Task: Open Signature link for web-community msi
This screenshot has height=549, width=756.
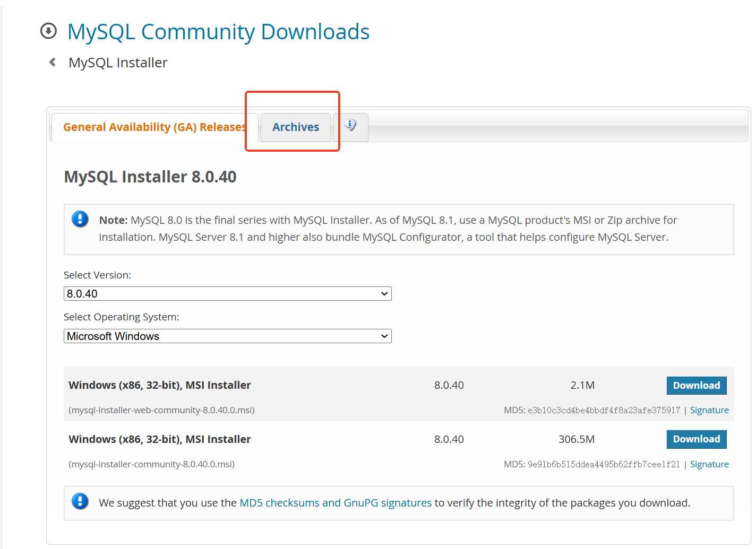Action: click(x=709, y=410)
